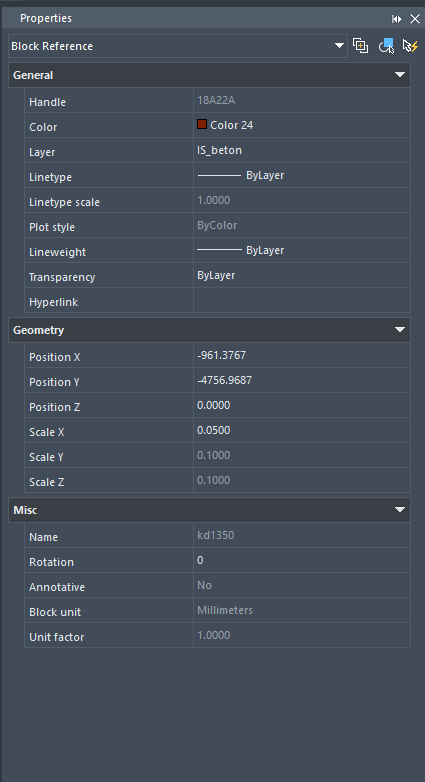Collapse the Misc section

[400, 510]
